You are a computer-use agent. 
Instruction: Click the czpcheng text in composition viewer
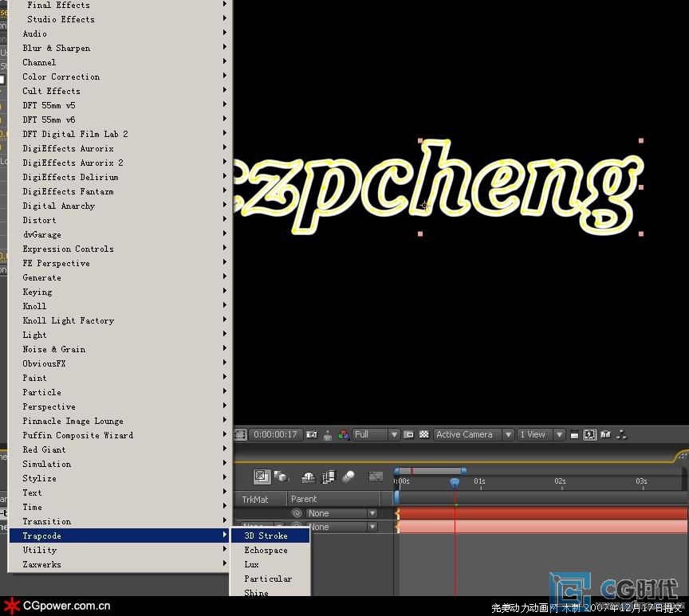click(437, 187)
